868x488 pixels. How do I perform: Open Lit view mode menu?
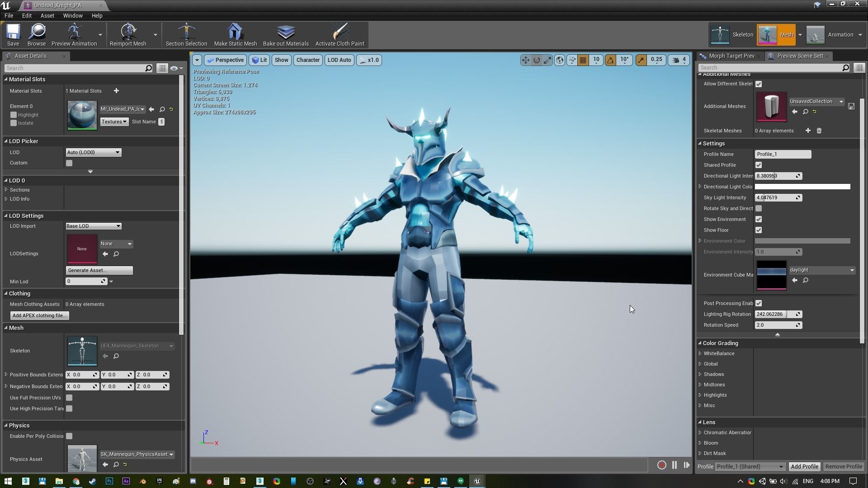[x=259, y=60]
